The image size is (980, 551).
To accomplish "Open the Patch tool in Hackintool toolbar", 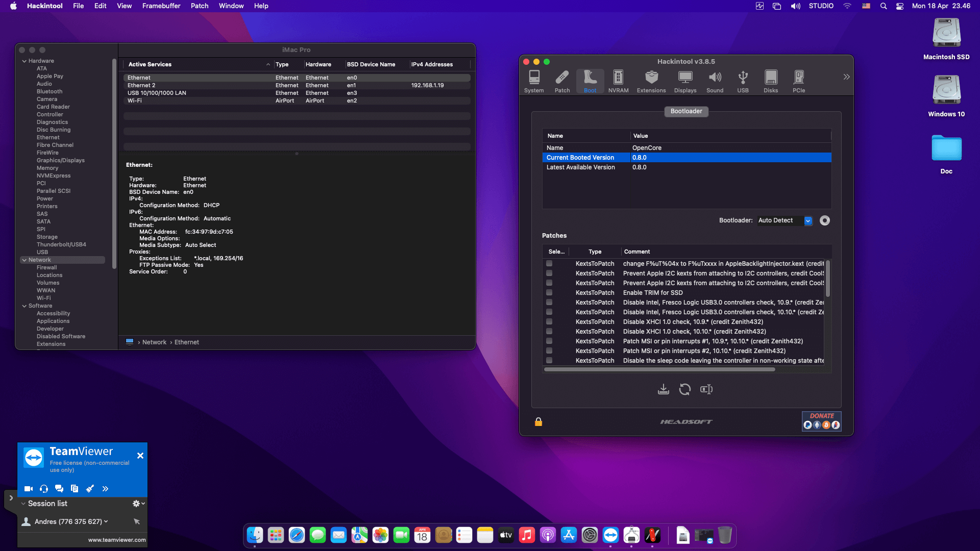I will click(x=562, y=81).
